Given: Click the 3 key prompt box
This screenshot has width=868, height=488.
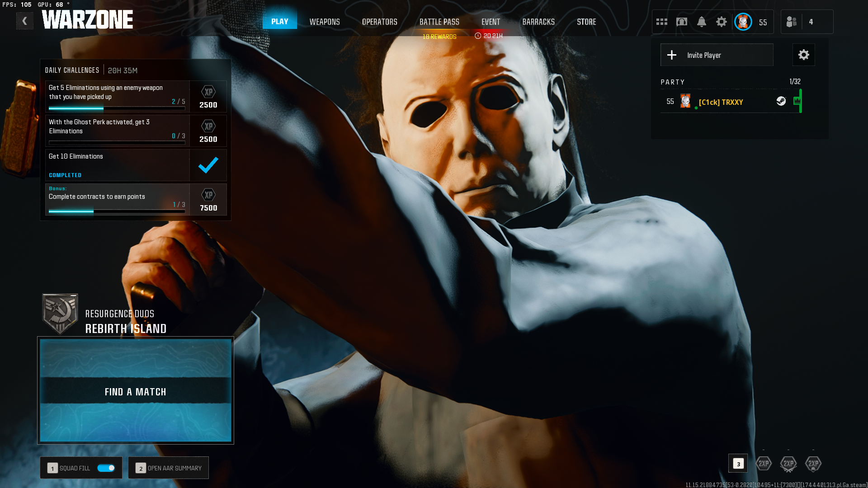Looking at the screenshot, I should point(738,464).
